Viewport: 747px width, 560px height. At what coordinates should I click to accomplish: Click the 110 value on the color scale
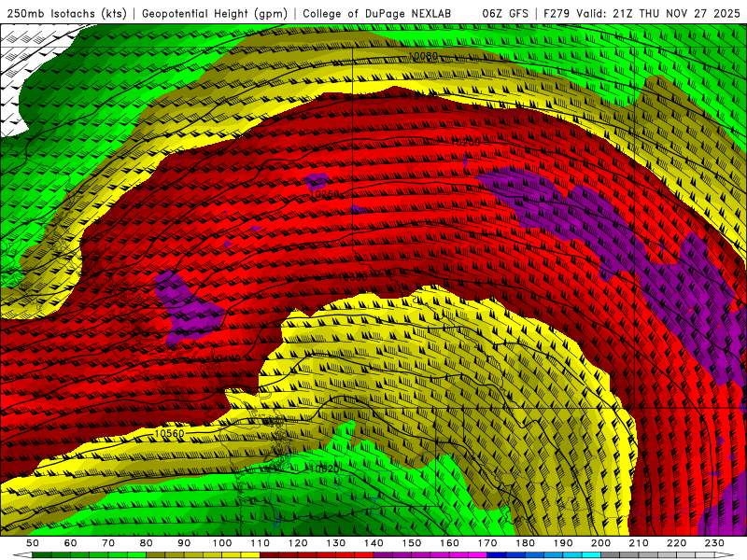260,543
